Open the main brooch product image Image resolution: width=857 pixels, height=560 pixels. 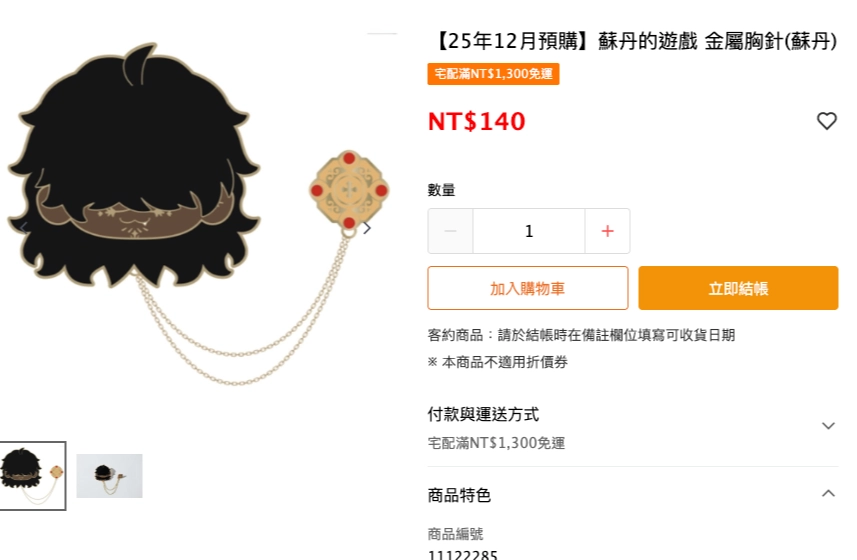pyautogui.click(x=198, y=214)
